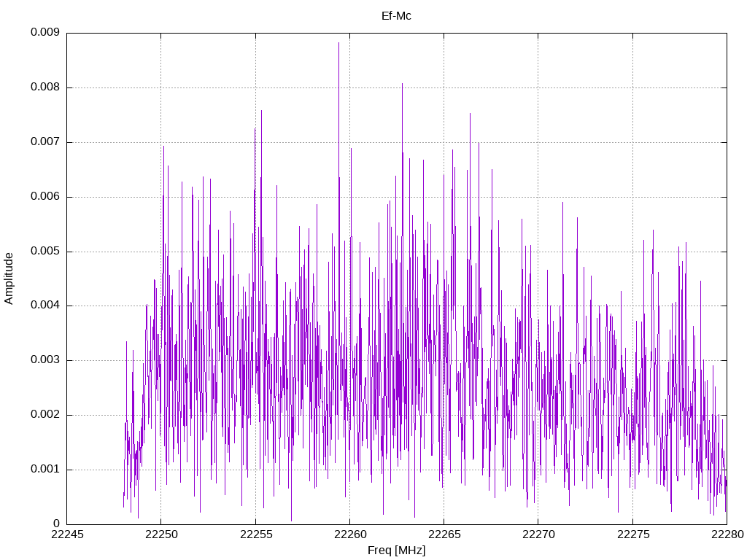The image size is (747, 560).
Task: Click the y-axis tick label 0.008
Action: point(44,87)
